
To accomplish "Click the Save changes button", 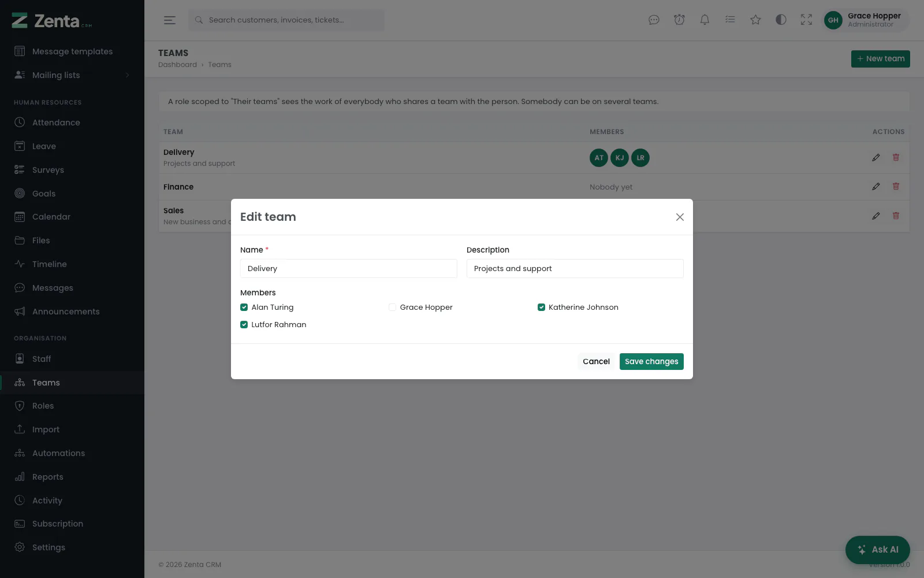I will [651, 361].
